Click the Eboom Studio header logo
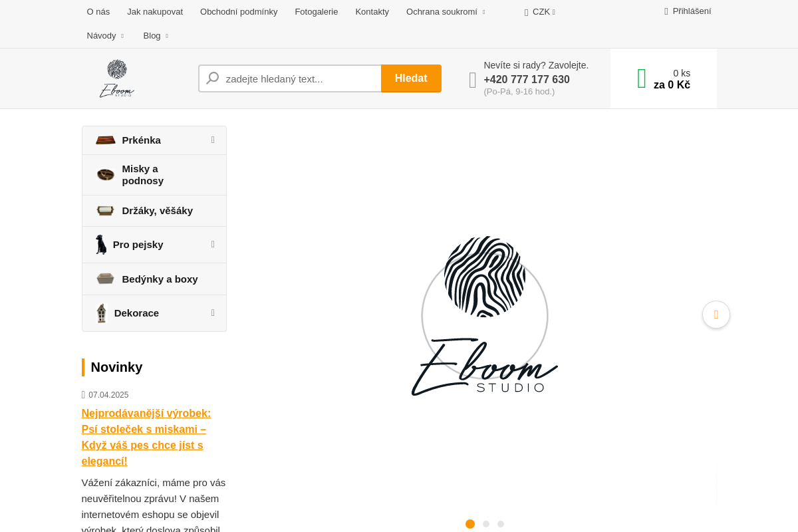The height and width of the screenshot is (532, 798). coord(117,78)
